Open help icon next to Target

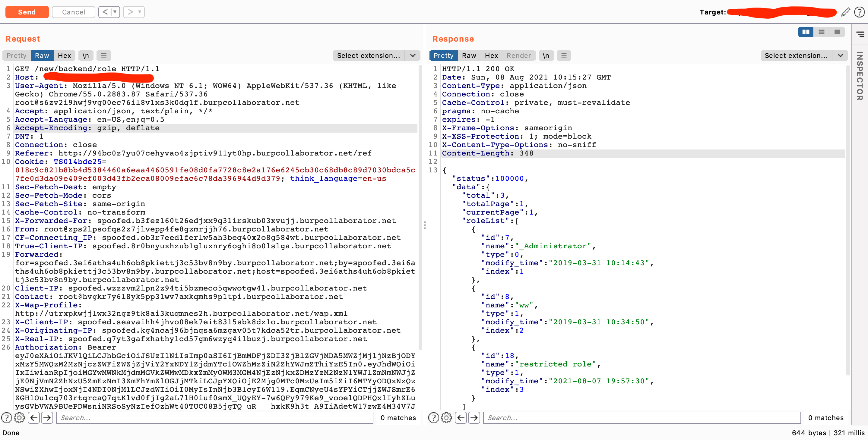pyautogui.click(x=859, y=12)
